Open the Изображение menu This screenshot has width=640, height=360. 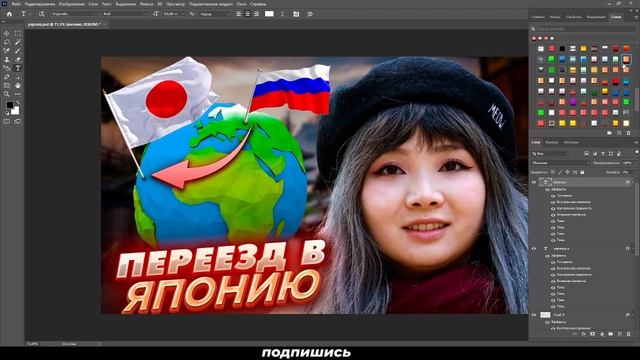[x=71, y=4]
